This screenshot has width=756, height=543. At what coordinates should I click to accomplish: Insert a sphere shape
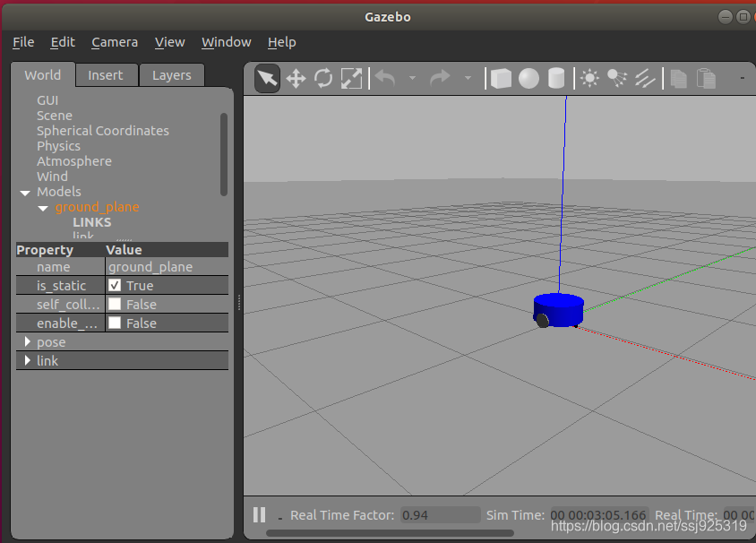[x=528, y=78]
